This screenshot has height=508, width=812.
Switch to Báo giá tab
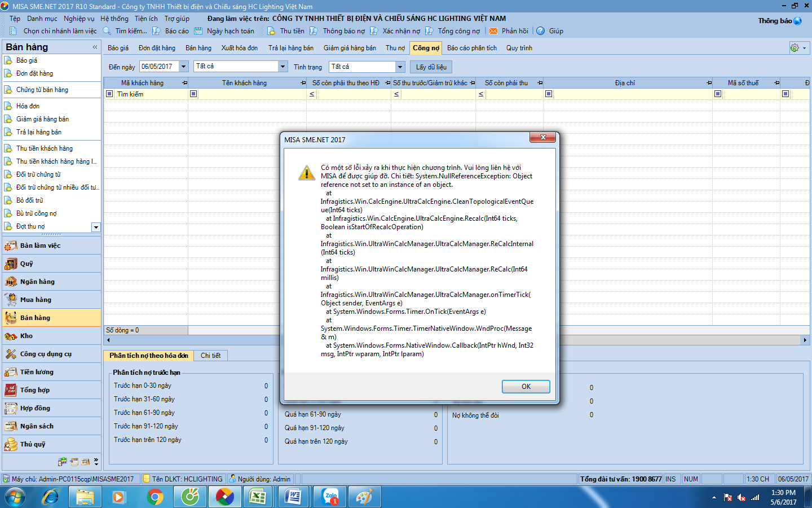[x=118, y=48]
